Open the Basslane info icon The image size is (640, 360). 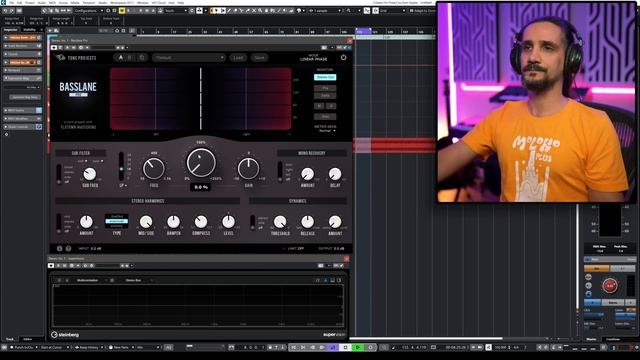pyautogui.click(x=60, y=248)
